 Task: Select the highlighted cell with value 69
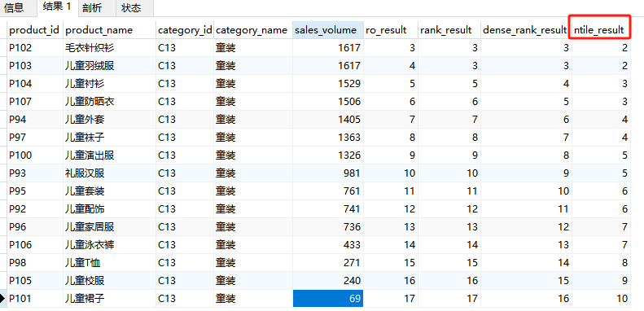pos(328,298)
